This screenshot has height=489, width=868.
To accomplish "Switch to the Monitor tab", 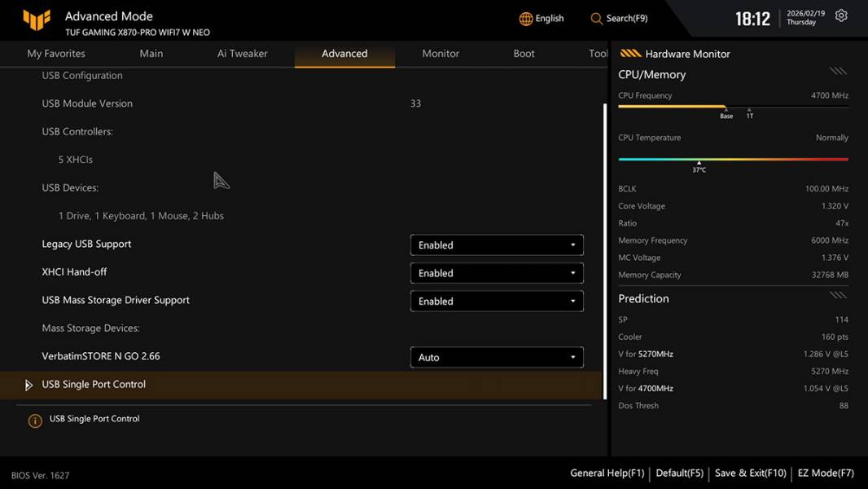I will pos(441,54).
